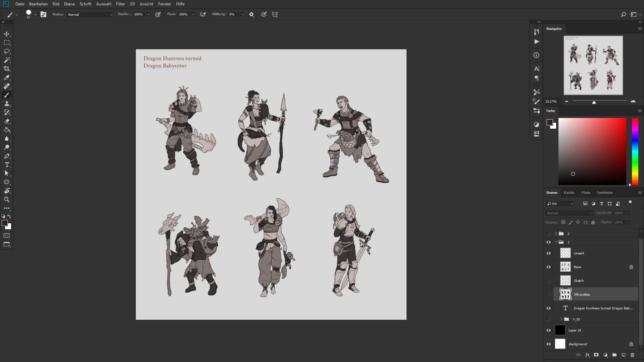Image resolution: width=644 pixels, height=362 pixels.
Task: Create a new group with folder icon
Action: tap(614, 355)
